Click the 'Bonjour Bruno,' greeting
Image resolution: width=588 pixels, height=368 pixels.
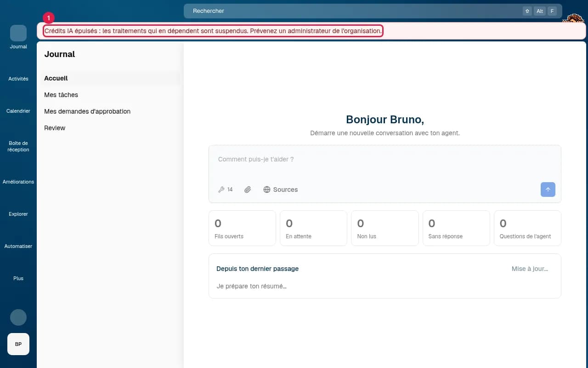pyautogui.click(x=385, y=120)
